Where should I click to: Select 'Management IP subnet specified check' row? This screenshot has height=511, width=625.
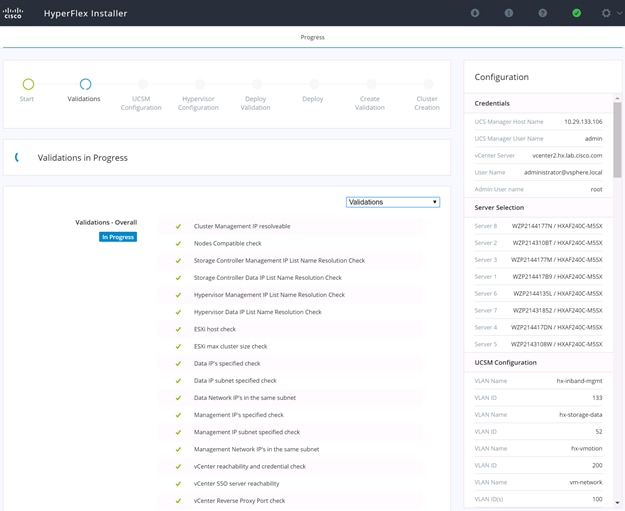[290, 432]
